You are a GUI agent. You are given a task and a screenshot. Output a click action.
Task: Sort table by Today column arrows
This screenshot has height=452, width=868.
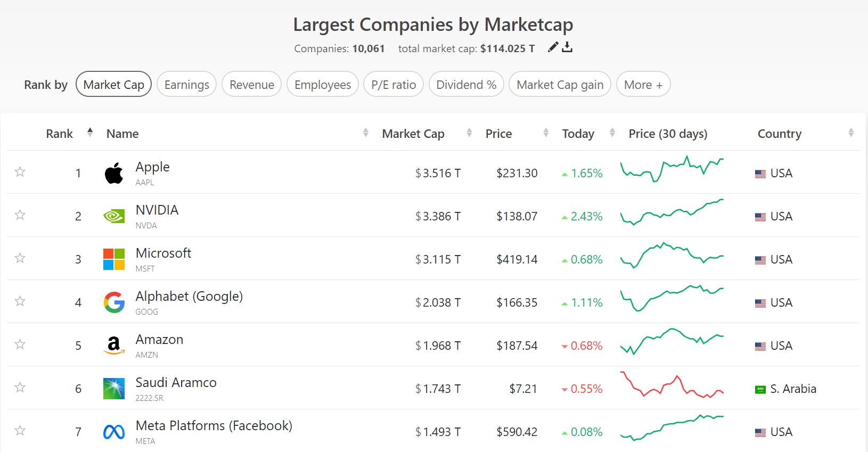[612, 132]
